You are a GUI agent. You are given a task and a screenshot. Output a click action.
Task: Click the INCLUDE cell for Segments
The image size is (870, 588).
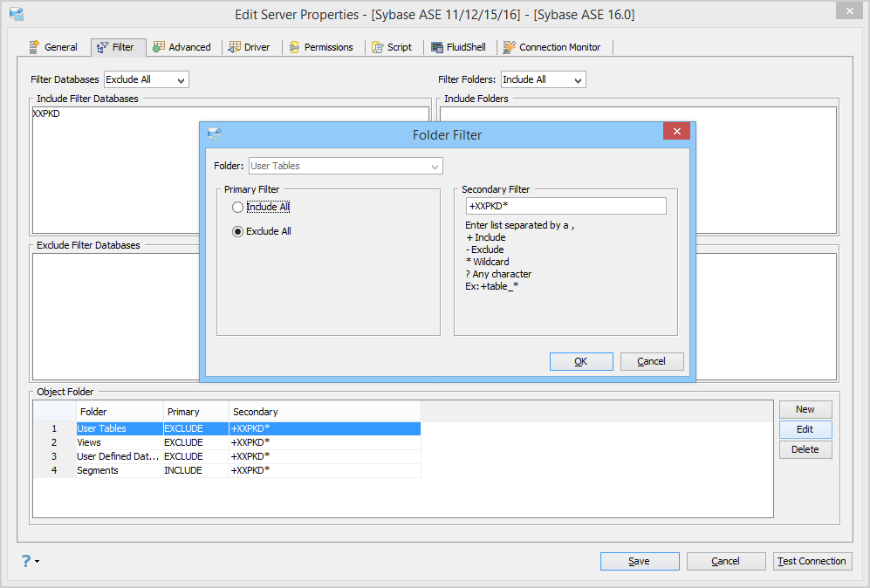pos(195,470)
